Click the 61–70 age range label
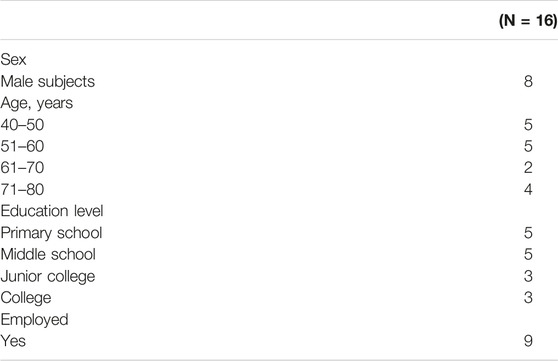 click(22, 168)
